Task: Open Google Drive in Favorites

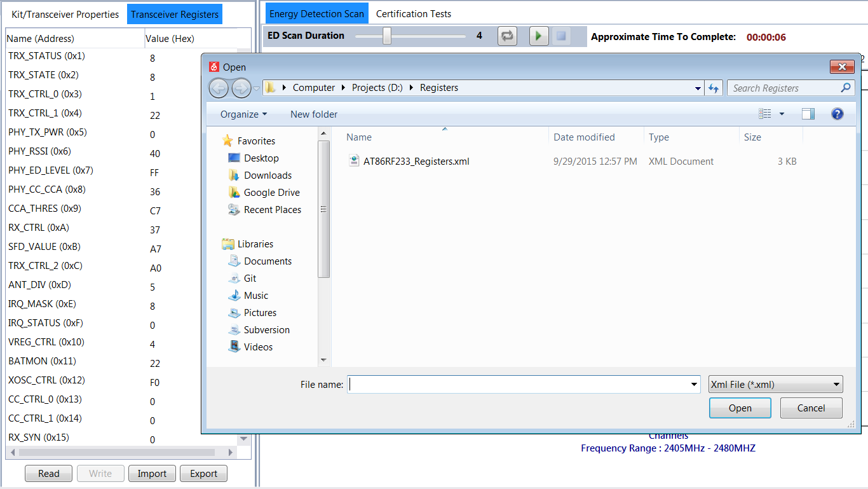Action: (271, 193)
